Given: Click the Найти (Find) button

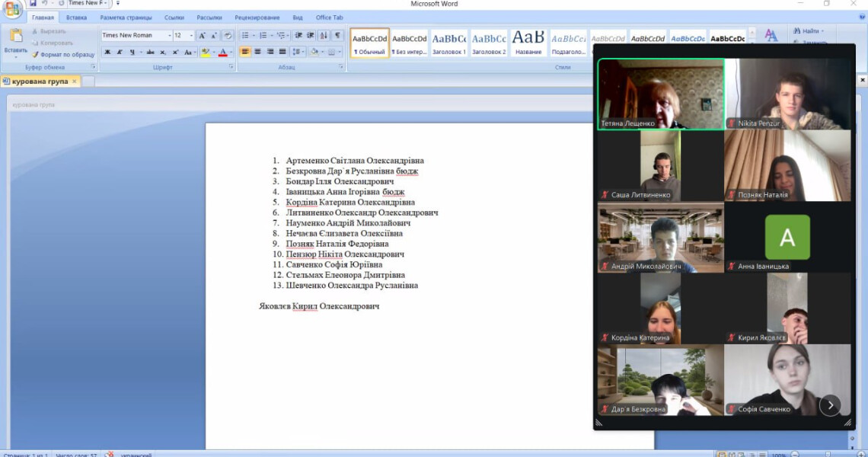Looking at the screenshot, I should click(808, 31).
